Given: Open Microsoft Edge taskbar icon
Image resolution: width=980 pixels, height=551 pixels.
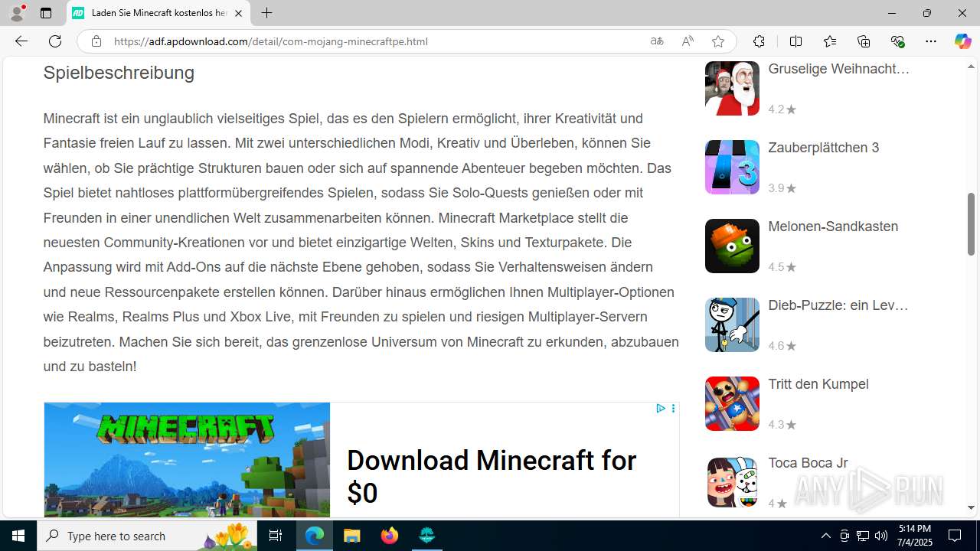Looking at the screenshot, I should 315,536.
